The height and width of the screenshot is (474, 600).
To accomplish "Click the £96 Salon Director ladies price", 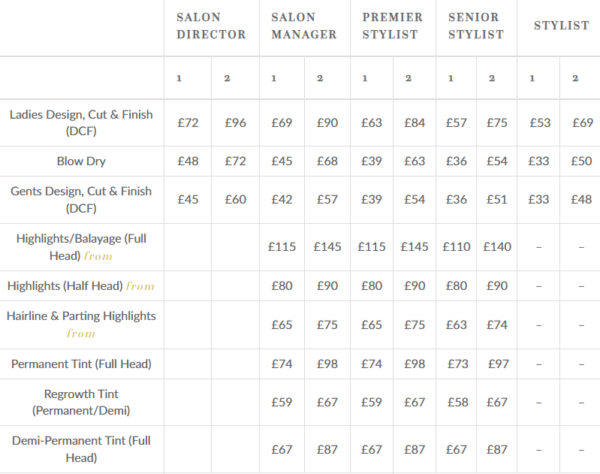I will (235, 123).
